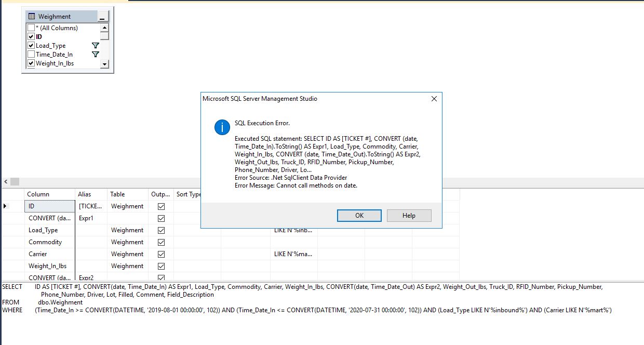Click the Weighment list scrollbar thumb
The height and width of the screenshot is (345, 644).
[105, 36]
